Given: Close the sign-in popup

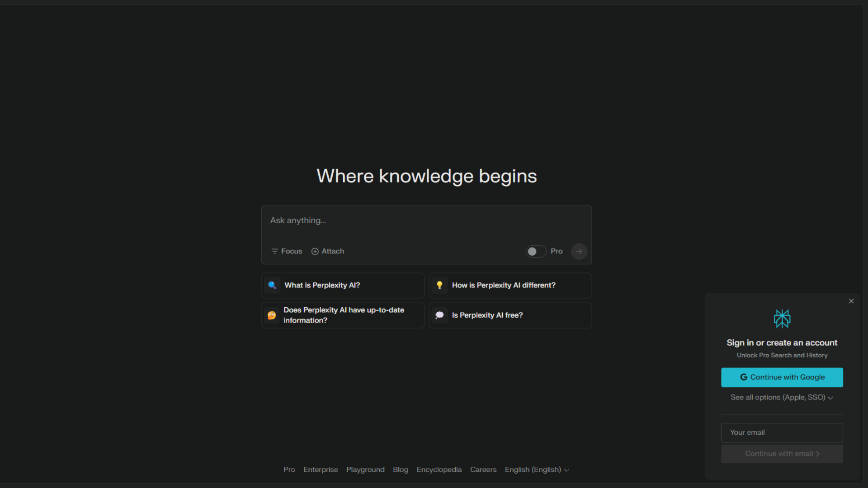Looking at the screenshot, I should pyautogui.click(x=851, y=301).
